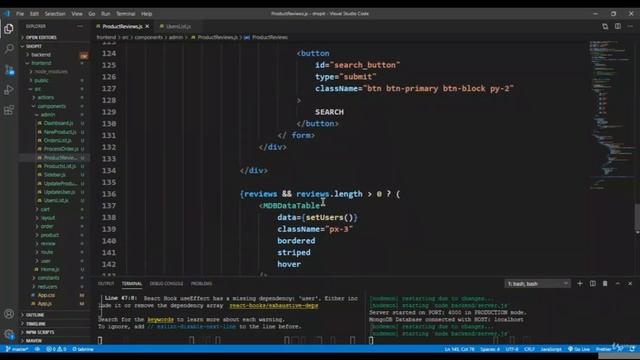640x360 pixels.
Task: Open editor more actions ellipsis
Action: pos(630,27)
